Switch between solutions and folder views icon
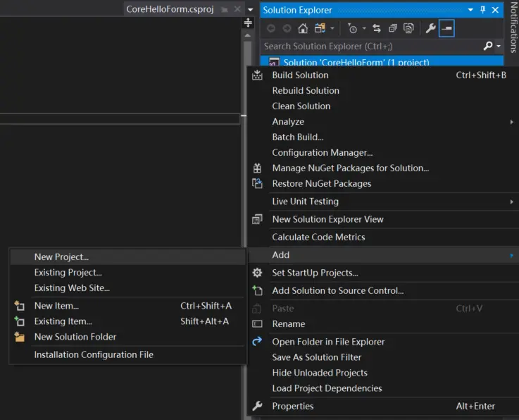The height and width of the screenshot is (420, 519). point(320,28)
